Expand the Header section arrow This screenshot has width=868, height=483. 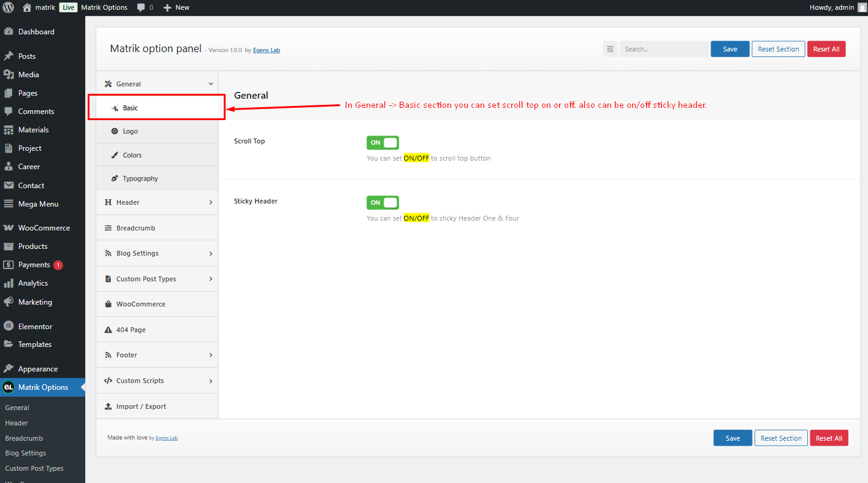(x=211, y=202)
